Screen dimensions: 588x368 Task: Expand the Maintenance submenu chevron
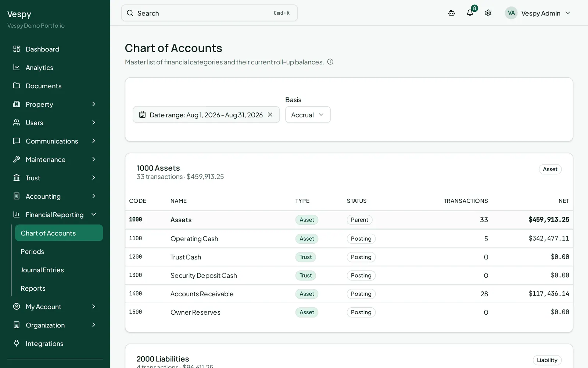pos(94,159)
